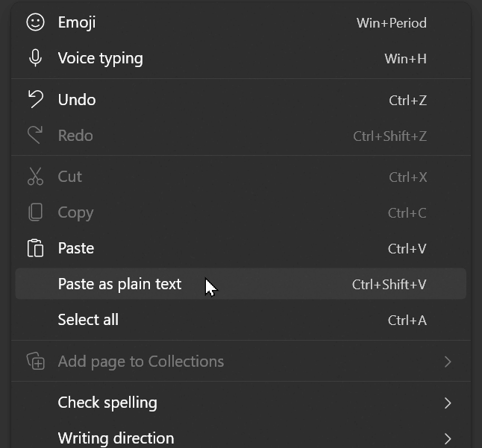Select Undo in the context menu
Image resolution: width=482 pixels, height=448 pixels.
point(77,99)
